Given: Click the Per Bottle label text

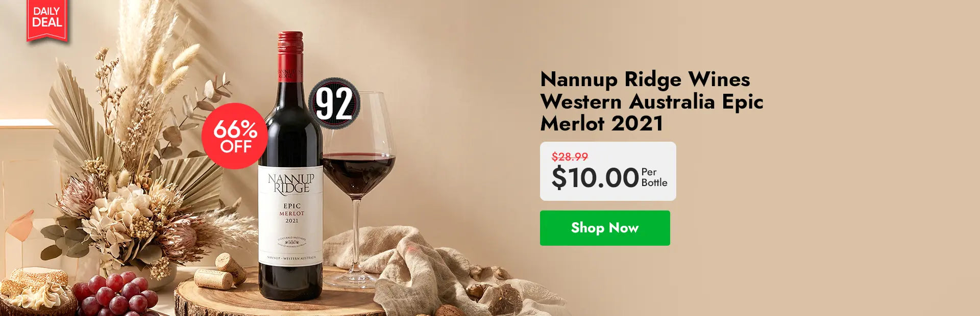Looking at the screenshot, I should tap(654, 177).
